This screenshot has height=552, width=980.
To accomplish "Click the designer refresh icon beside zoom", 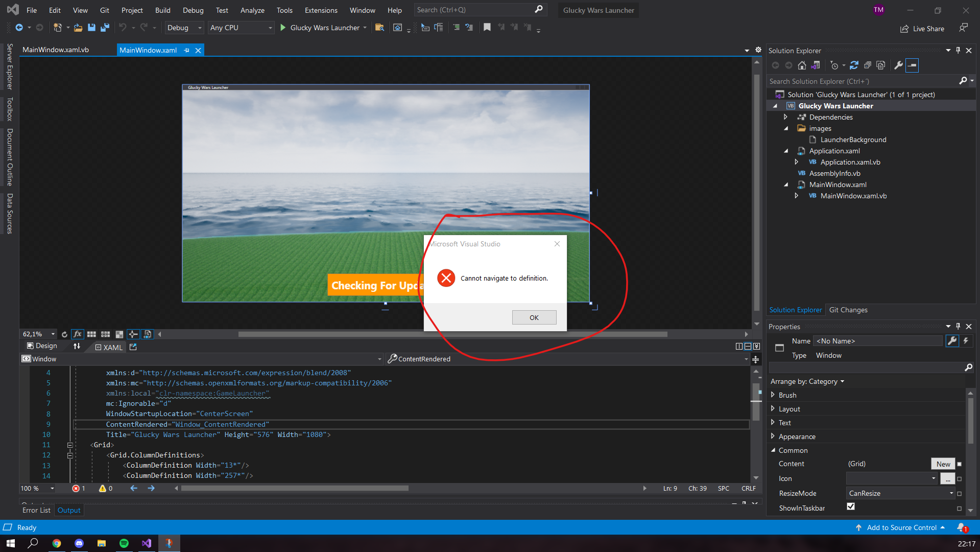I will 64,334.
